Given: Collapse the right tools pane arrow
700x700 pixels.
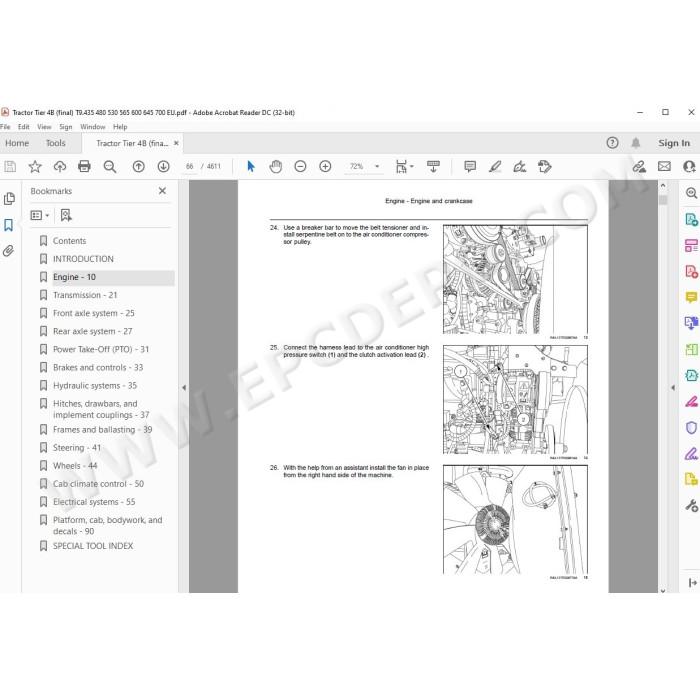Looking at the screenshot, I should pos(673,388).
